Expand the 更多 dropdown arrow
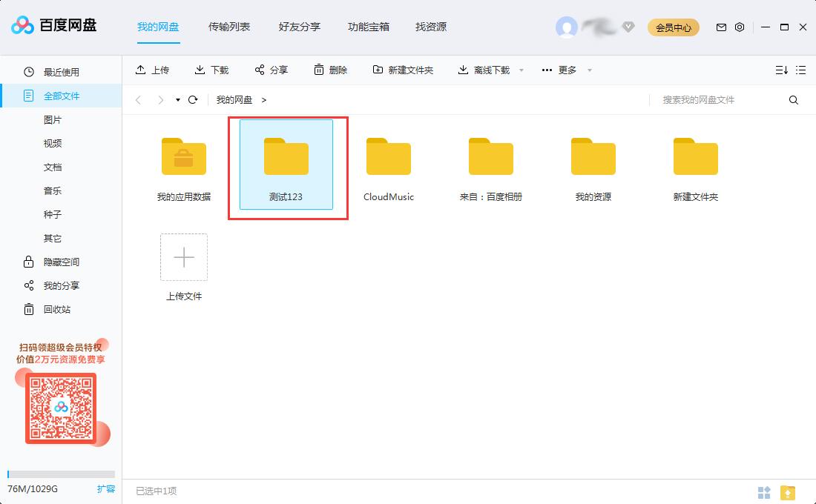The image size is (816, 504). tap(590, 70)
